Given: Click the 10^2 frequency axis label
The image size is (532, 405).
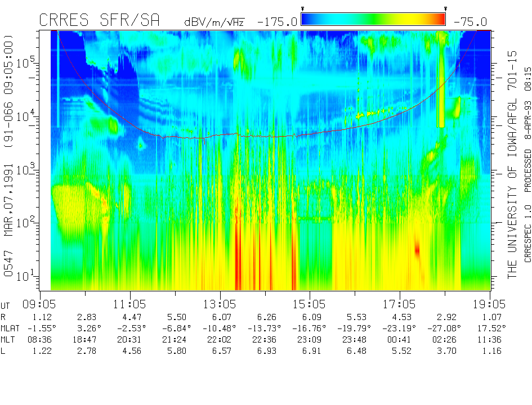Looking at the screenshot, I should pyautogui.click(x=25, y=222).
